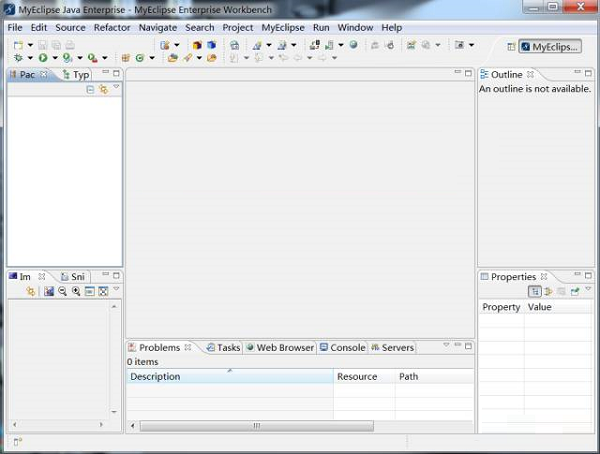
Task: Click the Coverage run icon with green circle
Action: click(68, 58)
